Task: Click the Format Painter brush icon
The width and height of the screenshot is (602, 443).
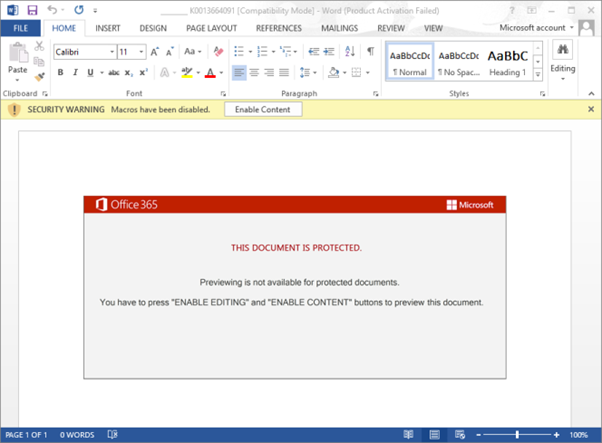Action: click(40, 76)
